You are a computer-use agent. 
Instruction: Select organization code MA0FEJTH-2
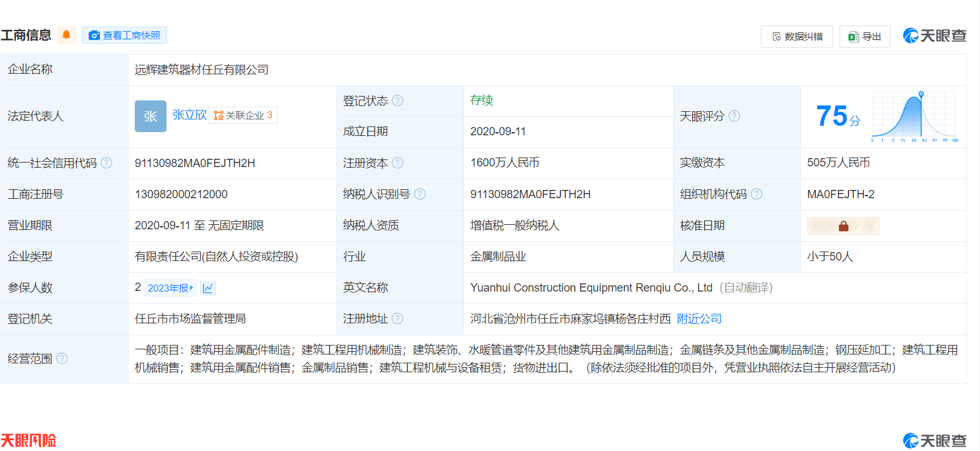click(x=841, y=194)
